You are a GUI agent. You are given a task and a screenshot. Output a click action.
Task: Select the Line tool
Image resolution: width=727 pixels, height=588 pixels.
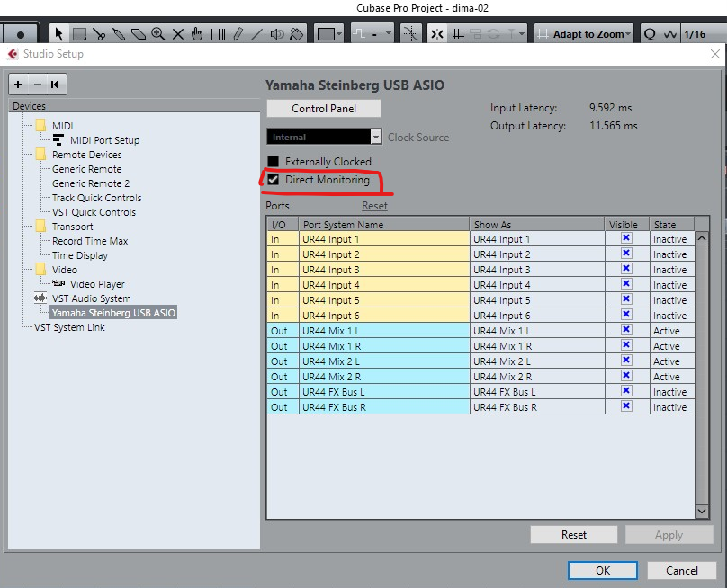click(x=256, y=34)
